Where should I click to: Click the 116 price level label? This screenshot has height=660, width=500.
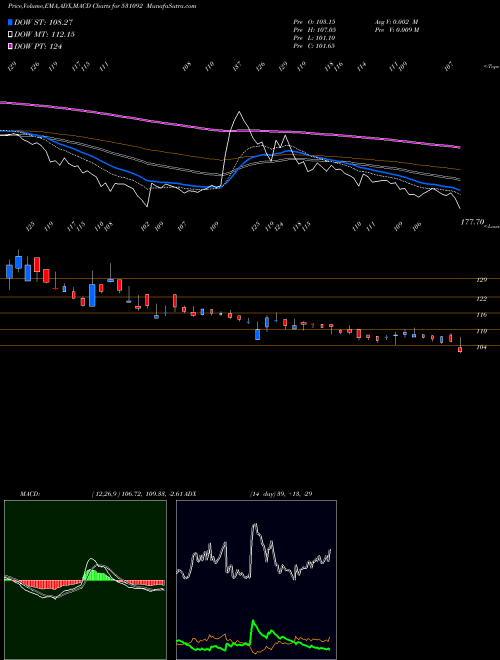coord(481,315)
